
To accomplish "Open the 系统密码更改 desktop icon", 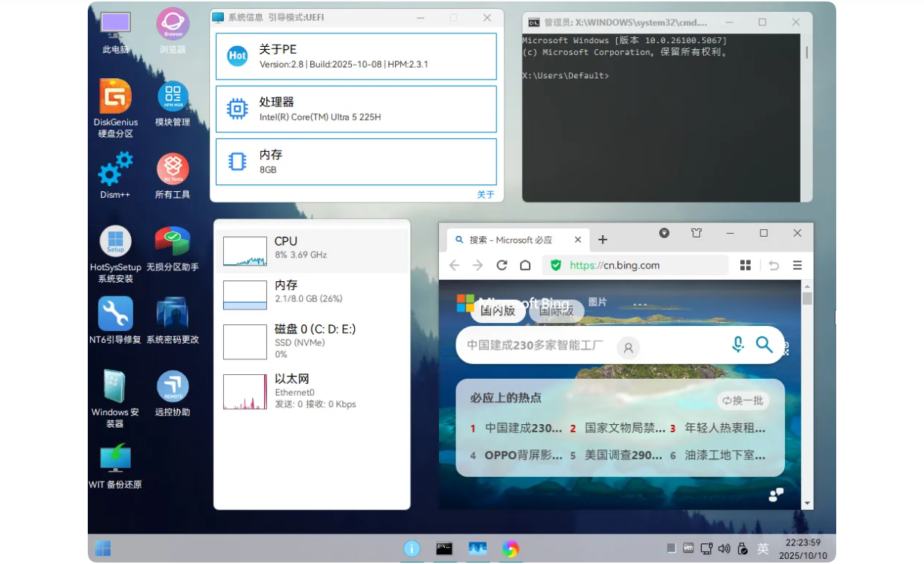I will point(173,321).
